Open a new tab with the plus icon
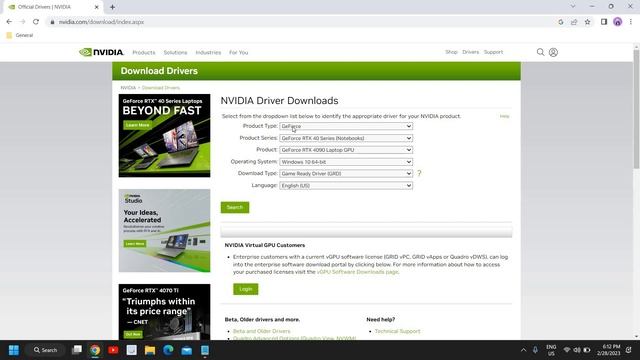The image size is (640, 360). pyautogui.click(x=112, y=7)
